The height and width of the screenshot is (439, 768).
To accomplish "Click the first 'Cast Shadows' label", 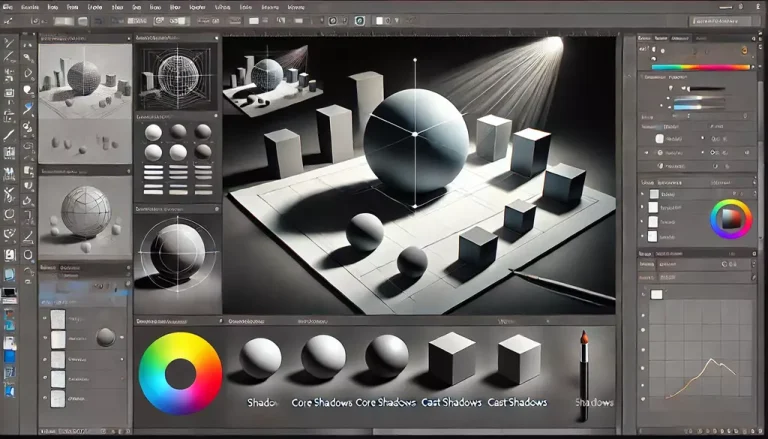I will pos(452,403).
